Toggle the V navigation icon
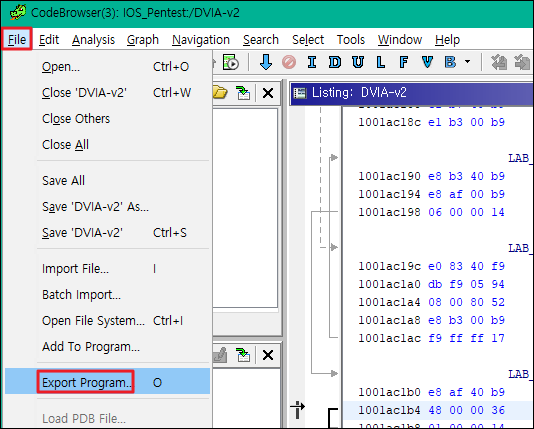This screenshot has width=534, height=429. (427, 62)
